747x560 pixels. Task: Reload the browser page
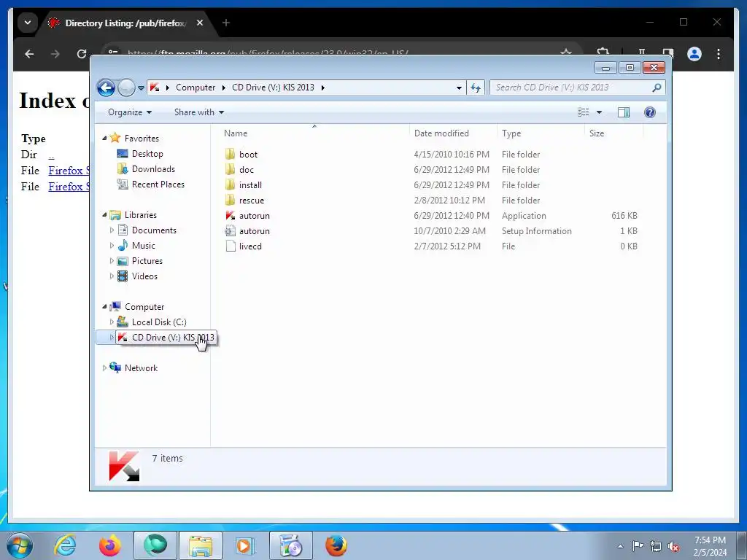[82, 54]
